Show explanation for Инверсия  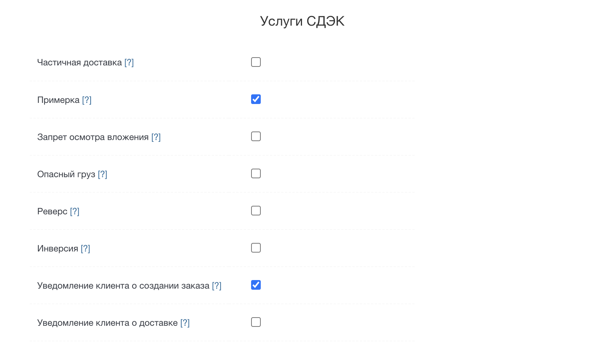pos(85,248)
